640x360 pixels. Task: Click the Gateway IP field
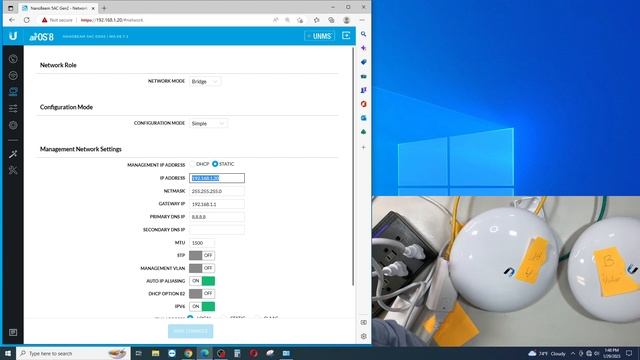pyautogui.click(x=217, y=204)
